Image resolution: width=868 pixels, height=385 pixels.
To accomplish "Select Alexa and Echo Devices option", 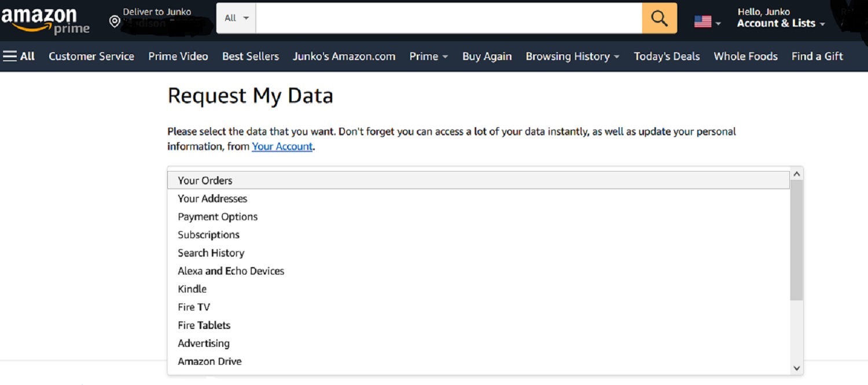I will point(231,271).
